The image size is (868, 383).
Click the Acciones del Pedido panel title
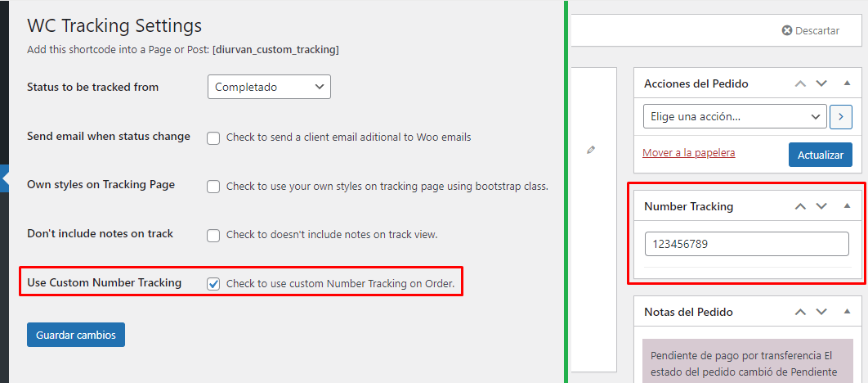point(696,83)
